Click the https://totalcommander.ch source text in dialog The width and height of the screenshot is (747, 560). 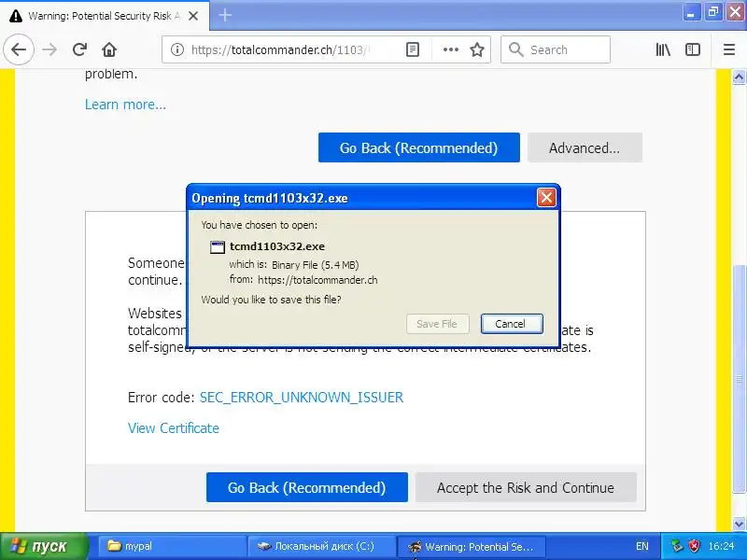317,280
